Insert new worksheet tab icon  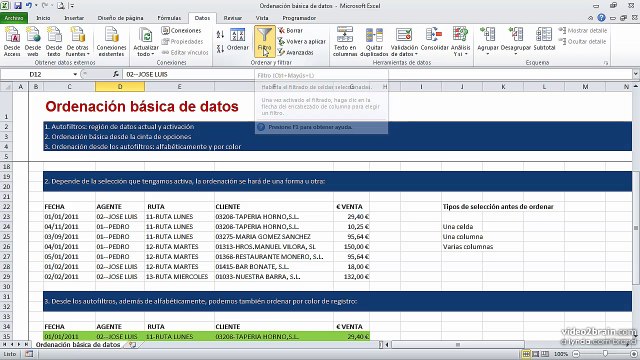[132, 344]
